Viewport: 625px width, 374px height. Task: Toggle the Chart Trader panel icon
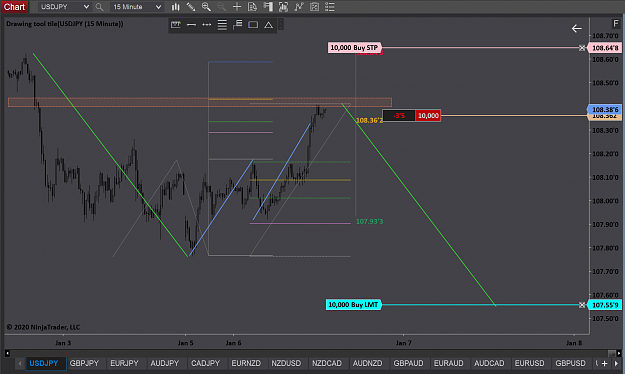pyautogui.click(x=268, y=7)
